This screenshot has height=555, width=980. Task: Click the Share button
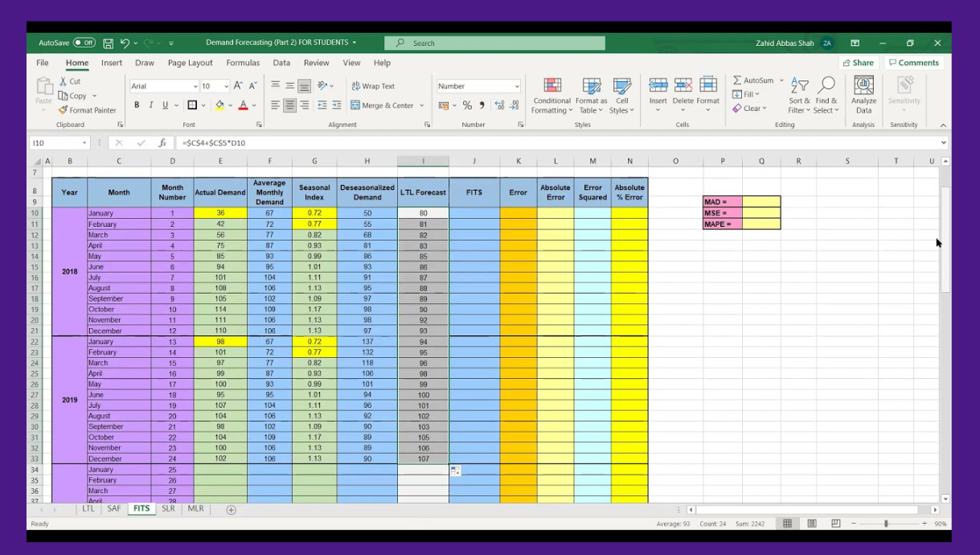(857, 62)
